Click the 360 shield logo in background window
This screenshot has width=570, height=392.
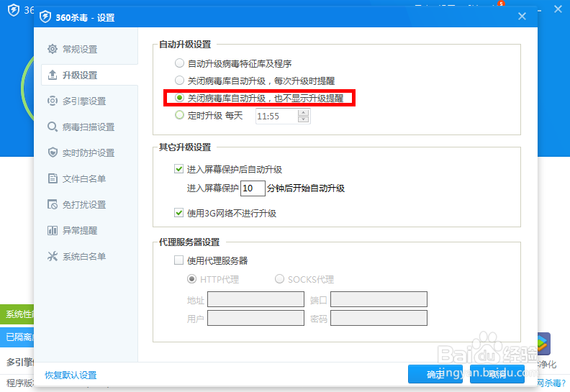point(14,10)
